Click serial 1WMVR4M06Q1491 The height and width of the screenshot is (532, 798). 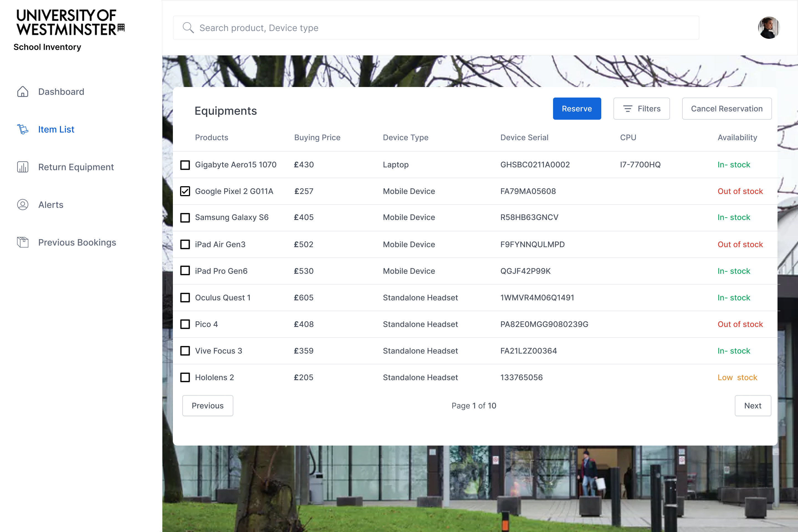click(x=538, y=298)
